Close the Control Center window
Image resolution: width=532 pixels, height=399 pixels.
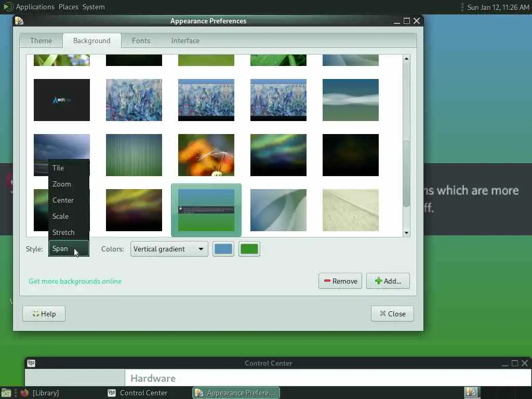coord(525,363)
